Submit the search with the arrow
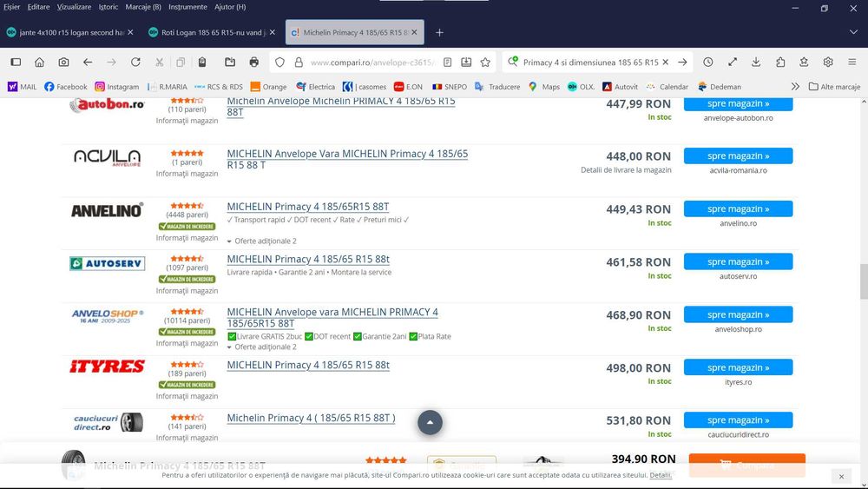The width and height of the screenshot is (868, 489). pos(682,62)
